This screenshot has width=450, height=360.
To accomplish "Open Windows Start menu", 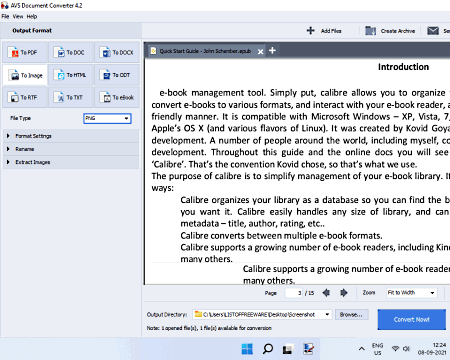I will point(247,349).
